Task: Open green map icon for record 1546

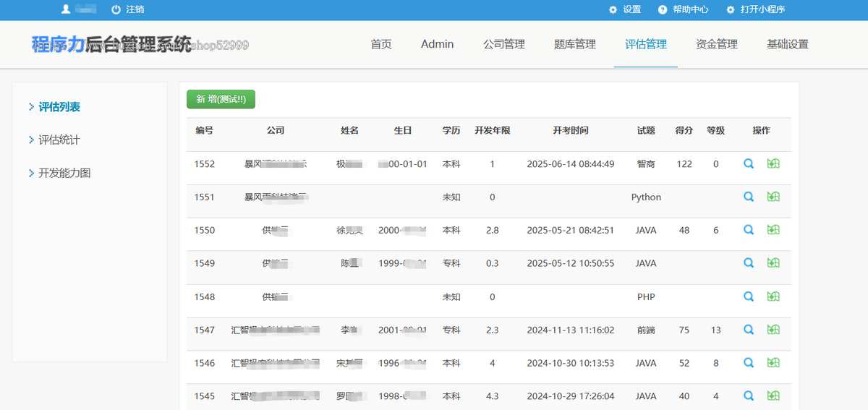Action: 773,363
